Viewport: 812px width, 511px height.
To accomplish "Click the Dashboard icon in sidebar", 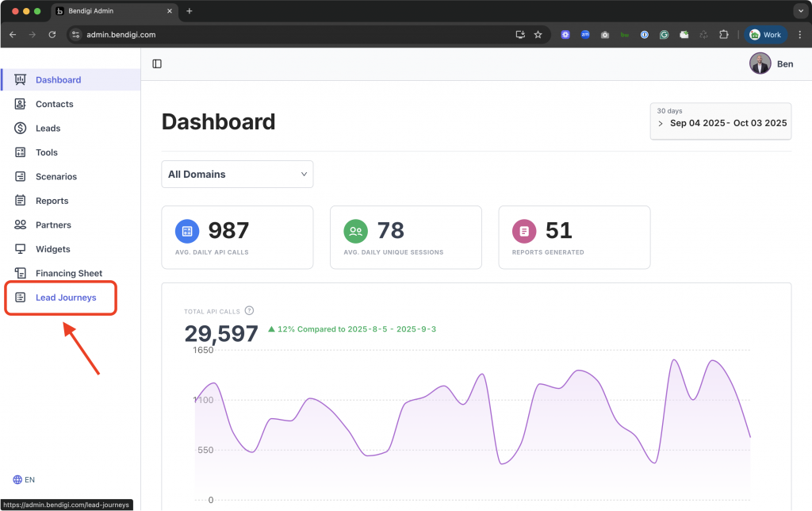I will point(20,80).
